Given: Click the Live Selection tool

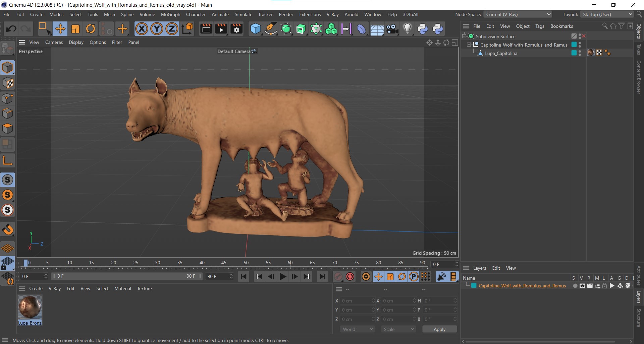Looking at the screenshot, I should (44, 29).
